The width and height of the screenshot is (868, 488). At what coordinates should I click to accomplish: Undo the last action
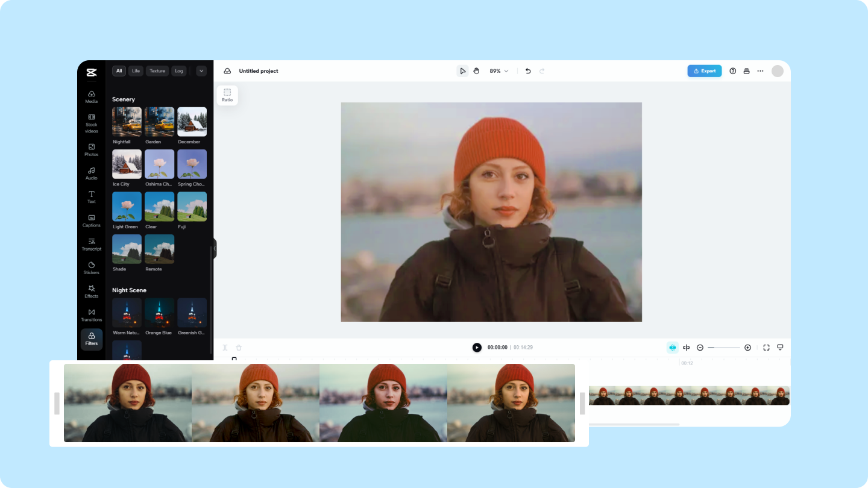[x=528, y=71]
